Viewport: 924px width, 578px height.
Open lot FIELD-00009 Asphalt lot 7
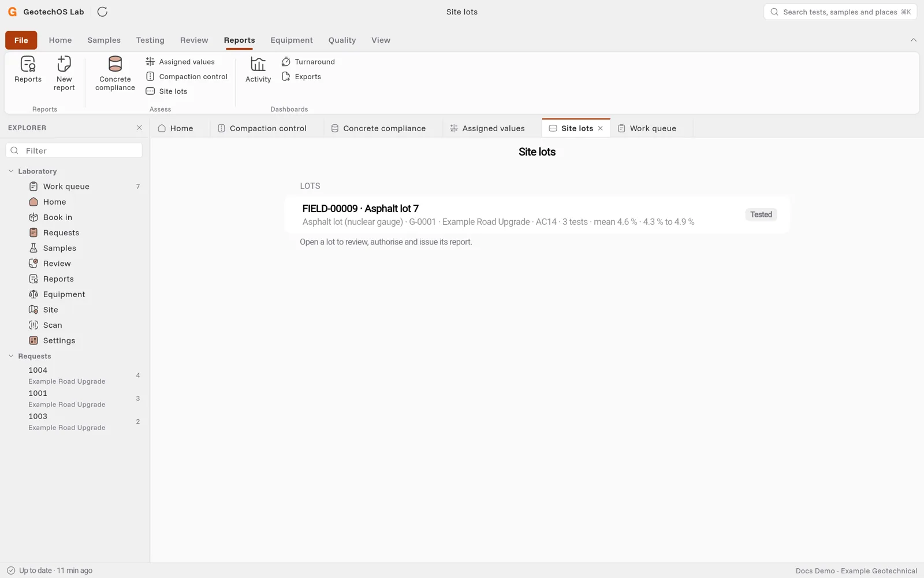(537, 214)
